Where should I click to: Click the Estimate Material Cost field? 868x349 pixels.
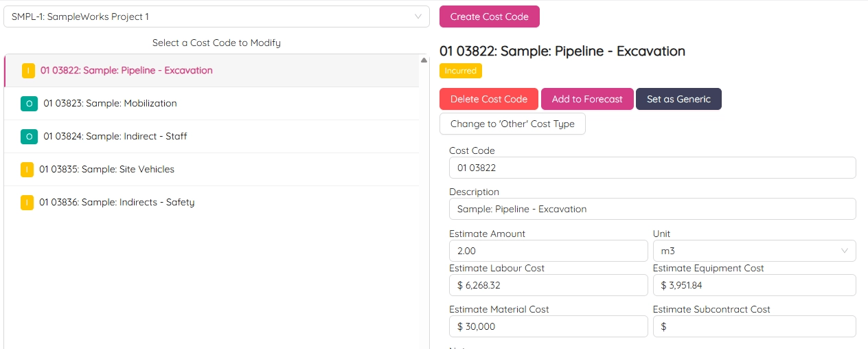548,326
